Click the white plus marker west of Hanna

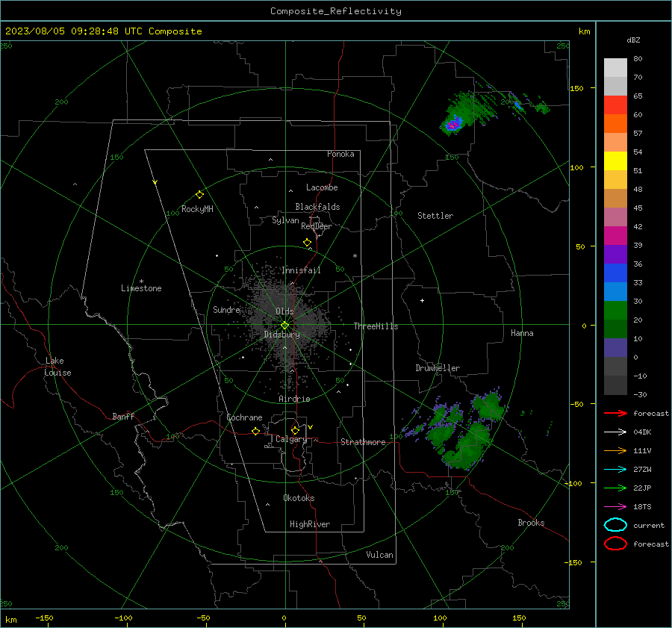click(x=422, y=301)
